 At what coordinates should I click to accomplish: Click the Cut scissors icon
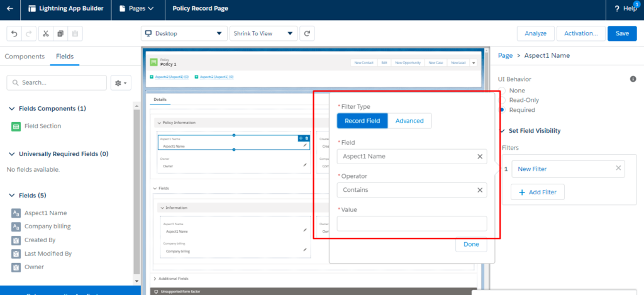[46, 34]
